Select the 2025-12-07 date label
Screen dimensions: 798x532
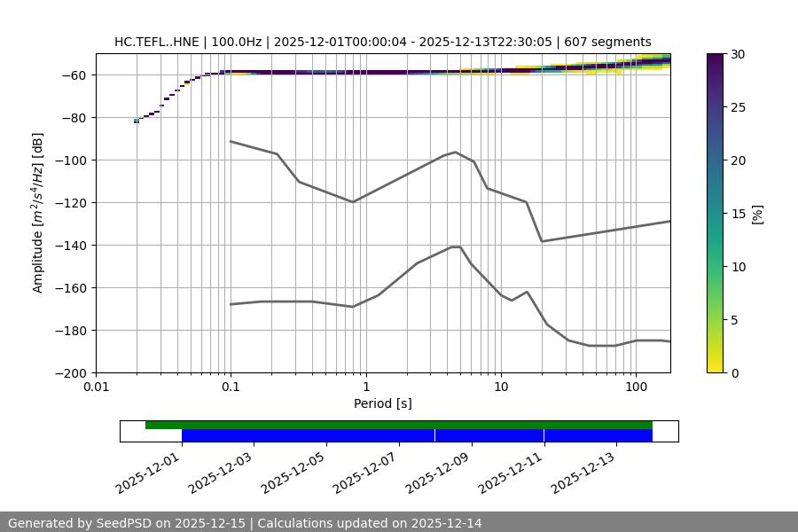[x=365, y=470]
